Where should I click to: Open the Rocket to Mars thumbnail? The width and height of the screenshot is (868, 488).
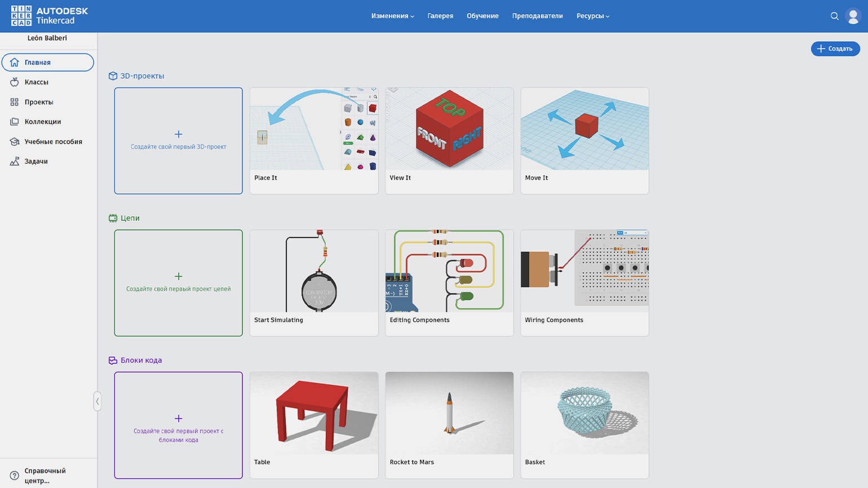coord(449,413)
